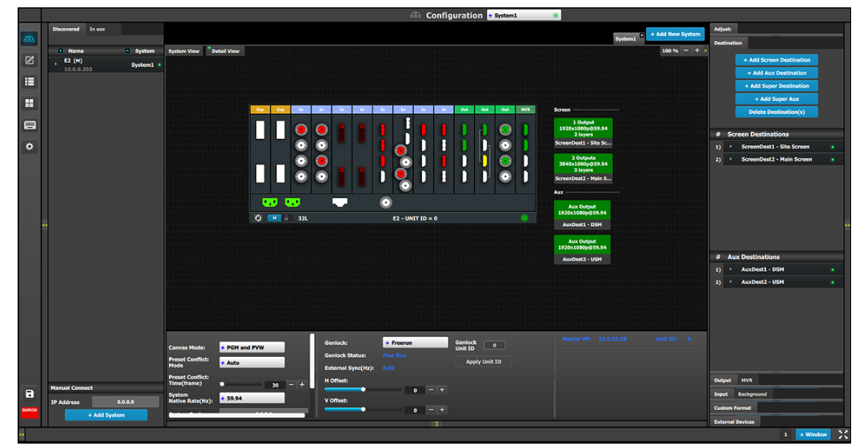Open the Controller keyboard sidebar icon

[29, 125]
